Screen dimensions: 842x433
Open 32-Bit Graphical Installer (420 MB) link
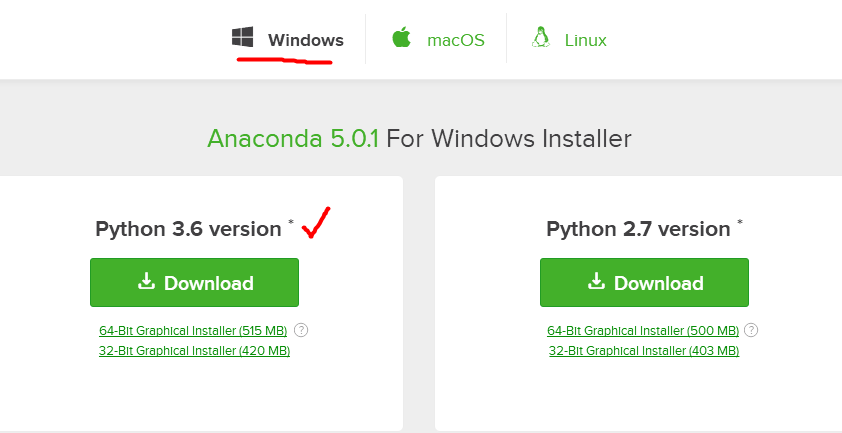pos(194,351)
